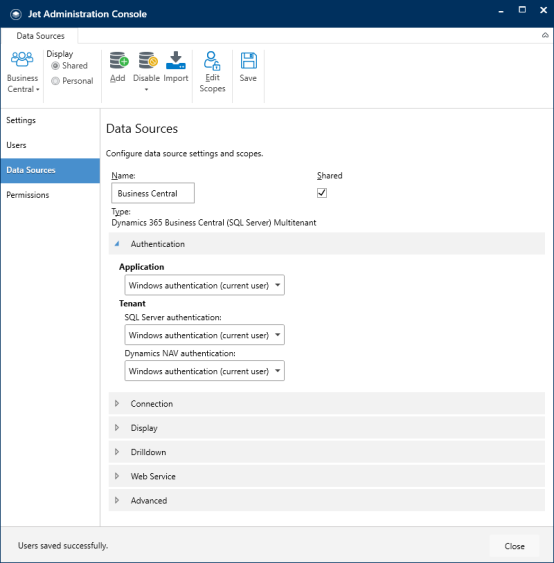Click the Add data source icon
Screen dimensions: 554x563
[x=119, y=60]
